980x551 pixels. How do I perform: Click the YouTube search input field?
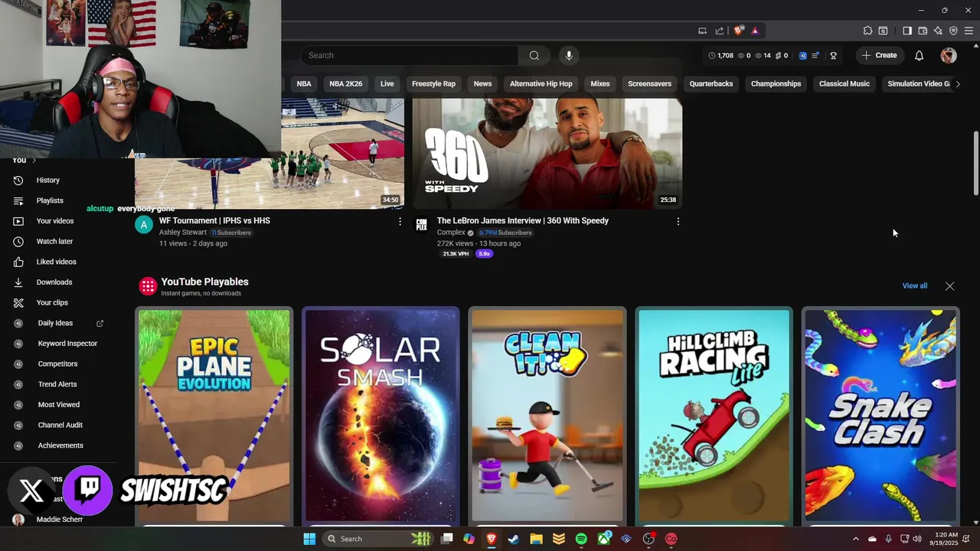pos(410,55)
